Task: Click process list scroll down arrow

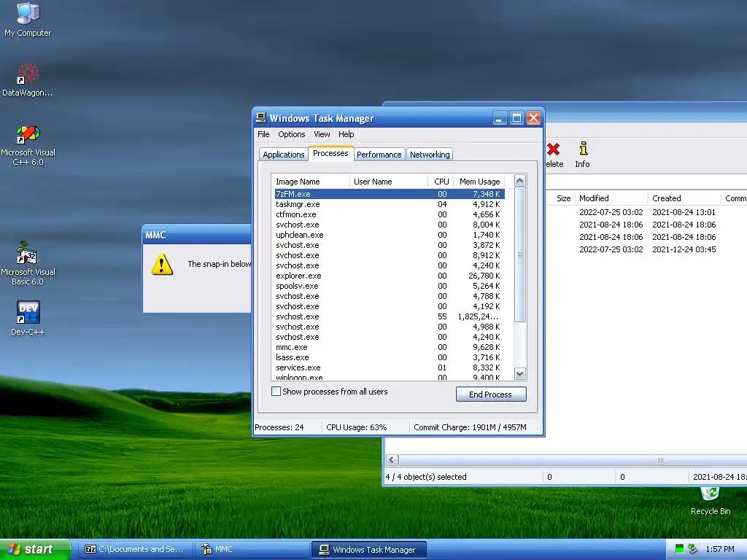Action: 519,374
